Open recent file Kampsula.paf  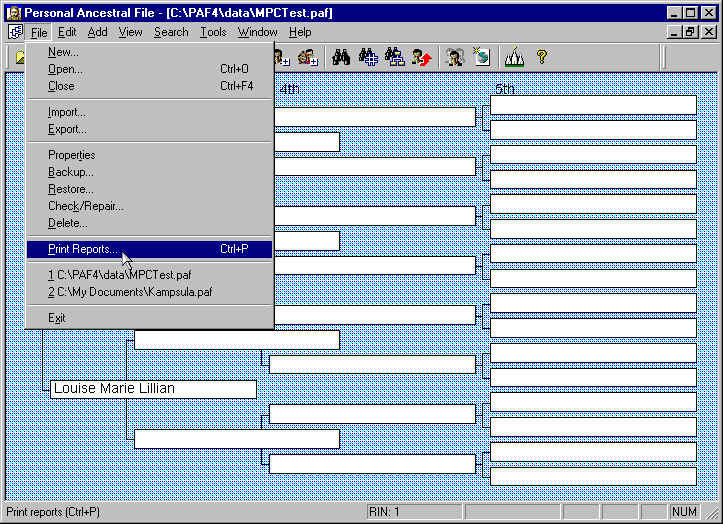130,292
